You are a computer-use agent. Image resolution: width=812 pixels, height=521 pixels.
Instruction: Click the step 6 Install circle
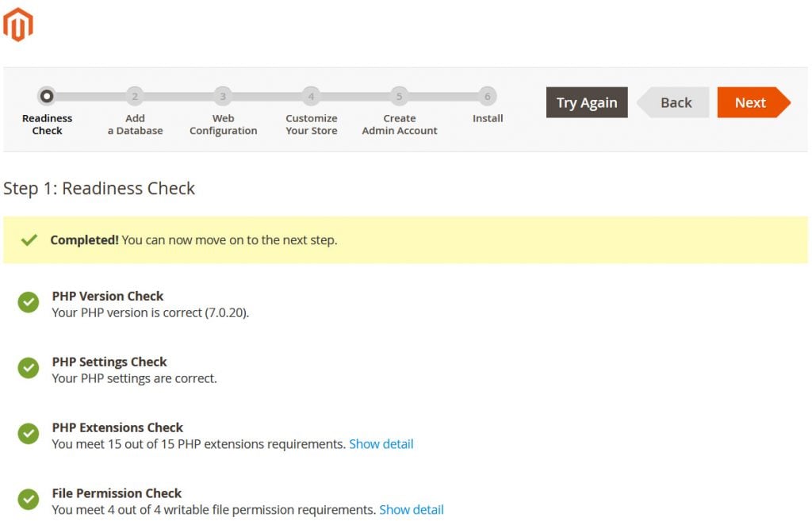pos(487,97)
